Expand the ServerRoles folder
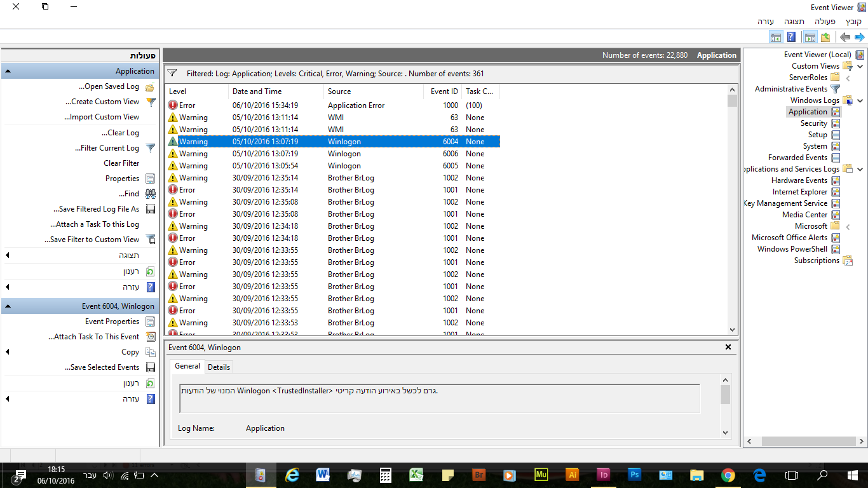 (848, 78)
